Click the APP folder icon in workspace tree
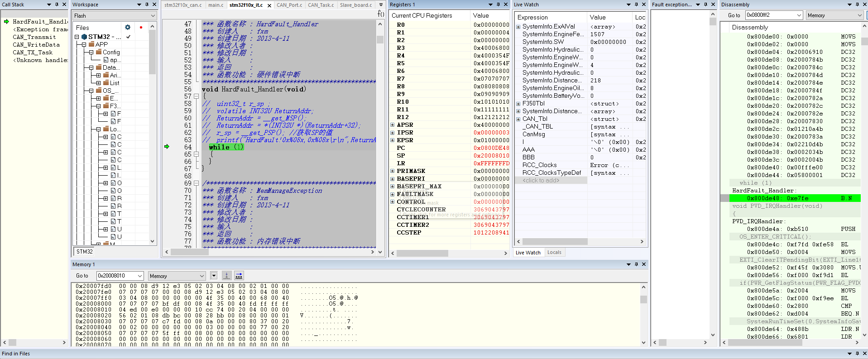This screenshot has width=868, height=359. [91, 44]
